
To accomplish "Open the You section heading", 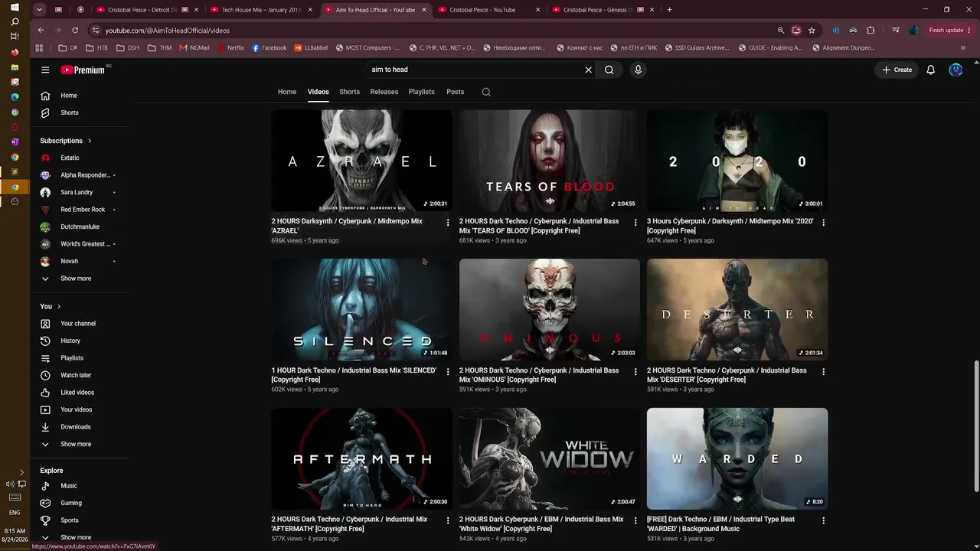I will tap(51, 306).
